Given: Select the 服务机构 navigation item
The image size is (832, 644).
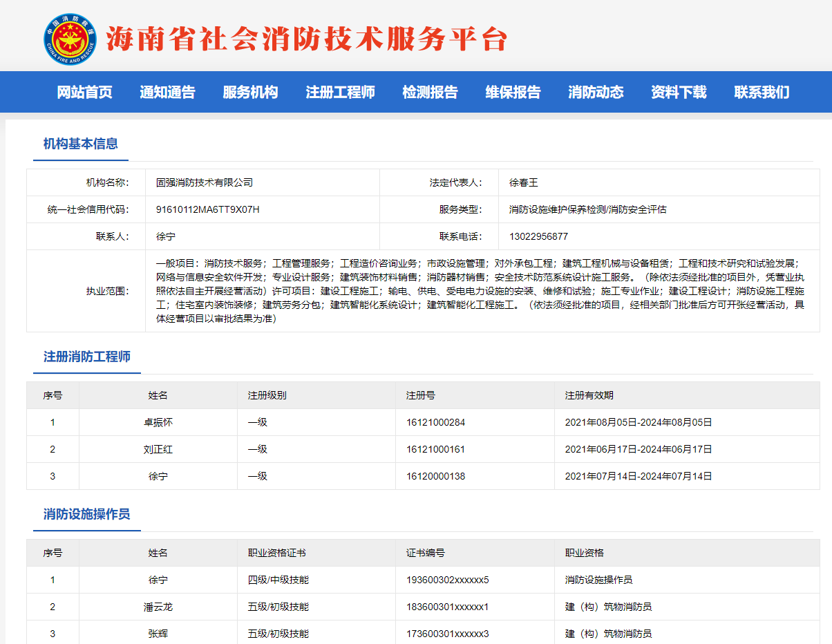Looking at the screenshot, I should 250,92.
